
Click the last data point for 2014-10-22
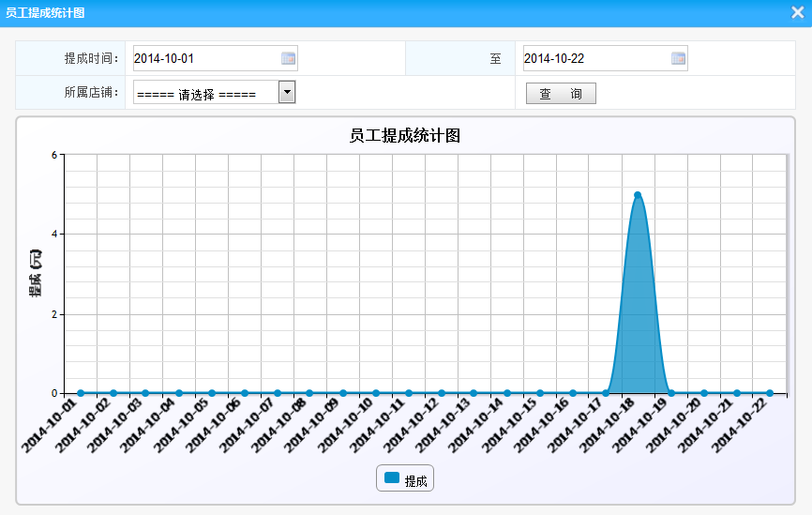click(770, 393)
